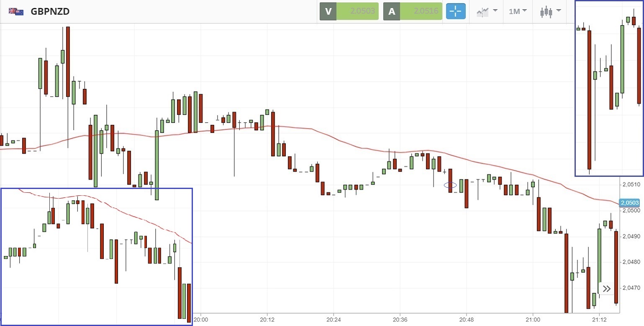Image resolution: width=644 pixels, height=326 pixels.
Task: Click the 20:12 time axis label
Action: tap(267, 320)
